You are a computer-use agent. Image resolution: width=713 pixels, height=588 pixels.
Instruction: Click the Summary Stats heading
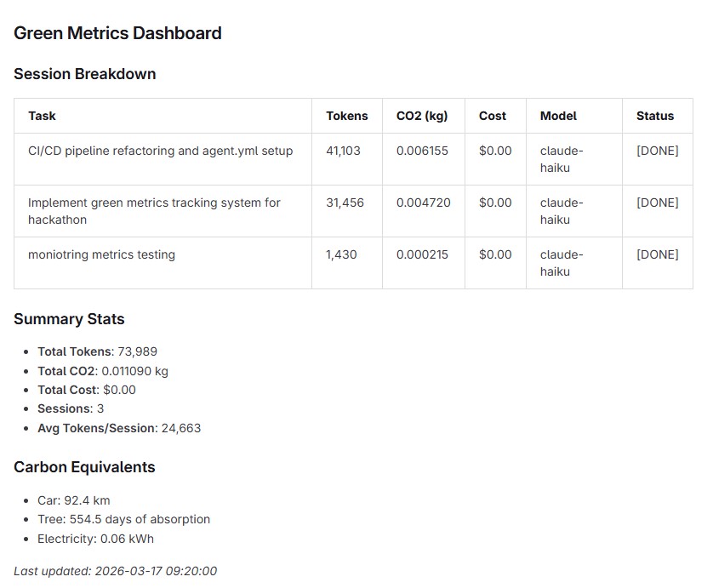pyautogui.click(x=69, y=319)
